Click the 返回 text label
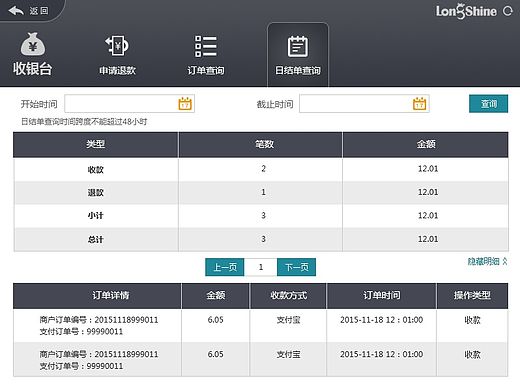The image size is (520, 390). pos(39,11)
